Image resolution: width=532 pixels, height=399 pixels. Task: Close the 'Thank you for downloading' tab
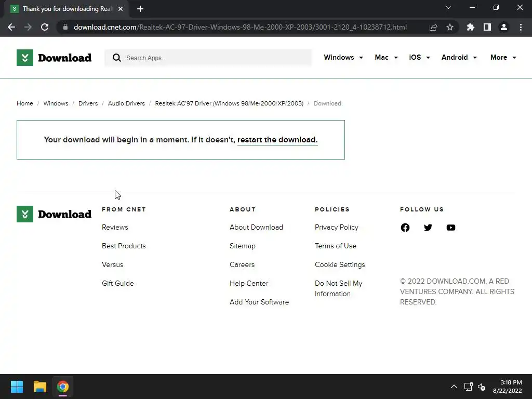pyautogui.click(x=121, y=9)
